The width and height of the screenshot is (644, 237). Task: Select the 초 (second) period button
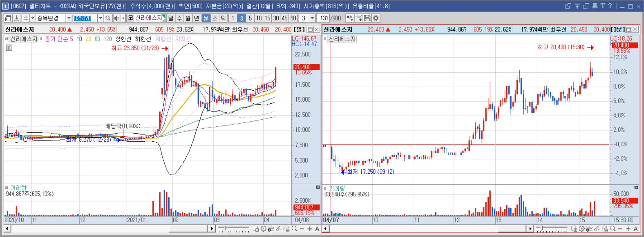pos(215,18)
